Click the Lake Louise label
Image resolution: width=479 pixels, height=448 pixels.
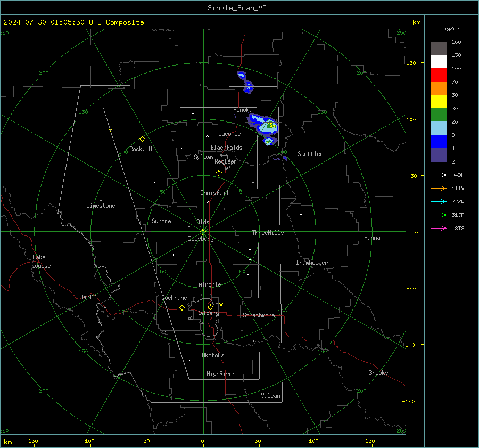click(x=41, y=262)
